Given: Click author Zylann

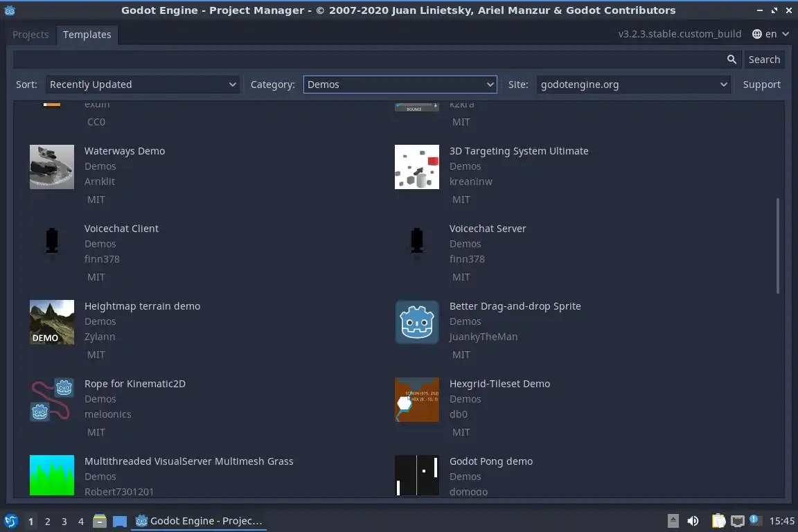Looking at the screenshot, I should (100, 337).
